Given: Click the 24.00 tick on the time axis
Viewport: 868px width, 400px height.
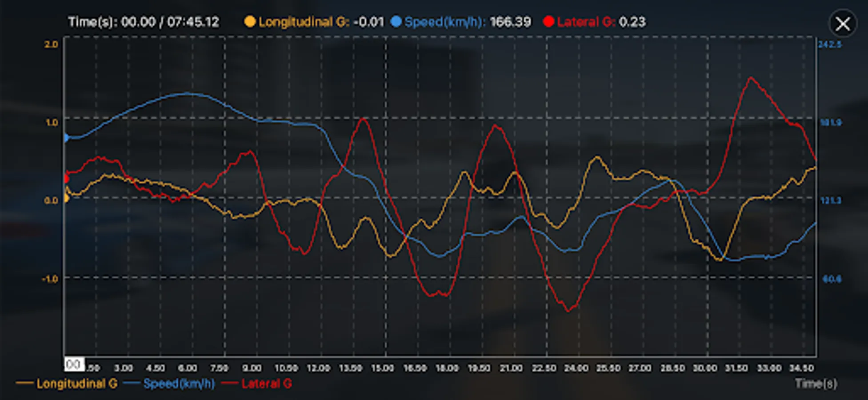Looking at the screenshot, I should (x=576, y=368).
